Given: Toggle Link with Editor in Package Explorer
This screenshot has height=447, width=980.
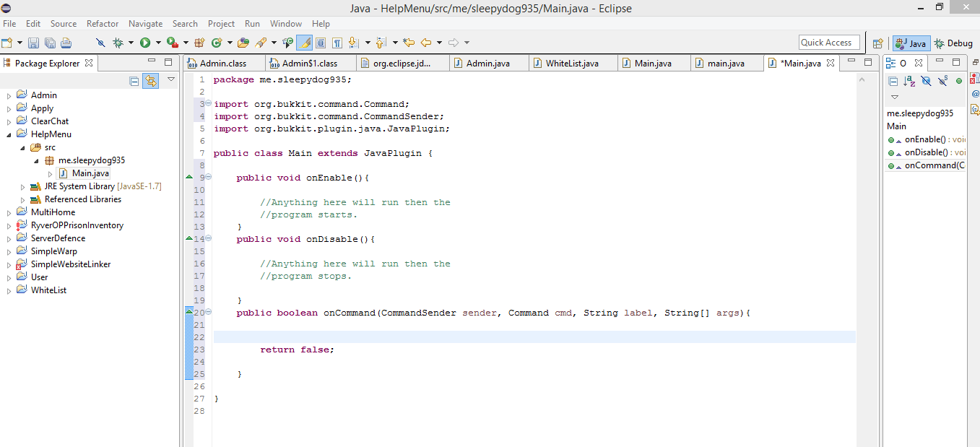Looking at the screenshot, I should click(x=150, y=81).
